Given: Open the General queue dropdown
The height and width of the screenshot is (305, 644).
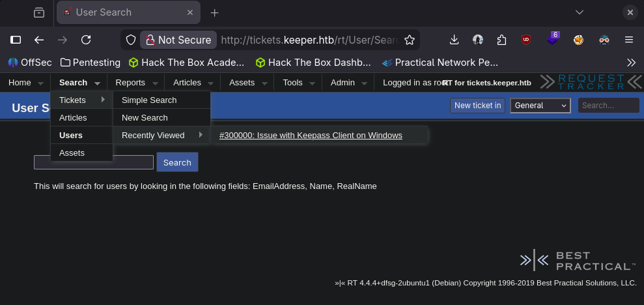Looking at the screenshot, I should tap(540, 106).
